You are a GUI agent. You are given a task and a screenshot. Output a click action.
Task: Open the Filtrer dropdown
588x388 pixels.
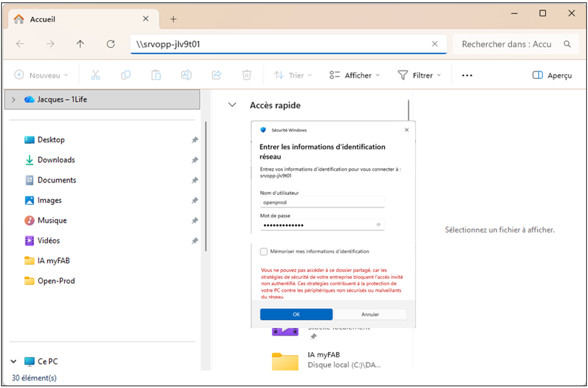coord(419,75)
